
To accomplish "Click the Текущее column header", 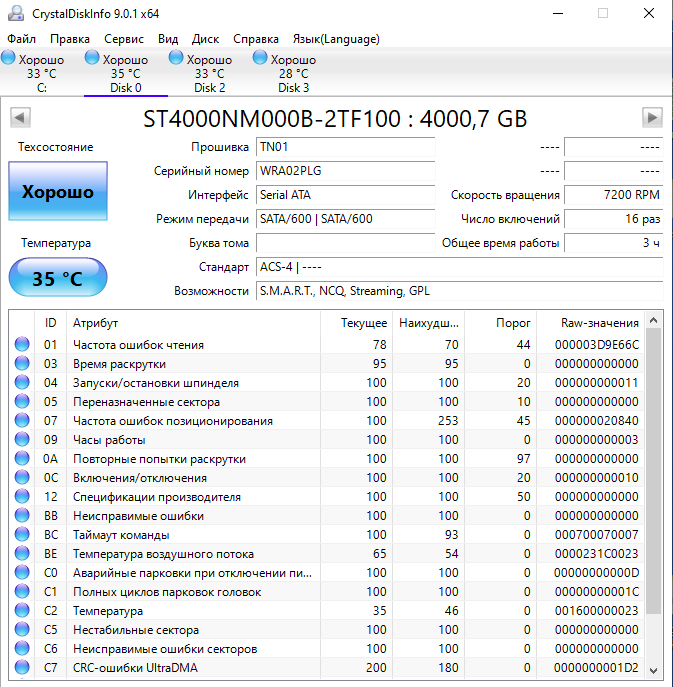I will [x=356, y=323].
